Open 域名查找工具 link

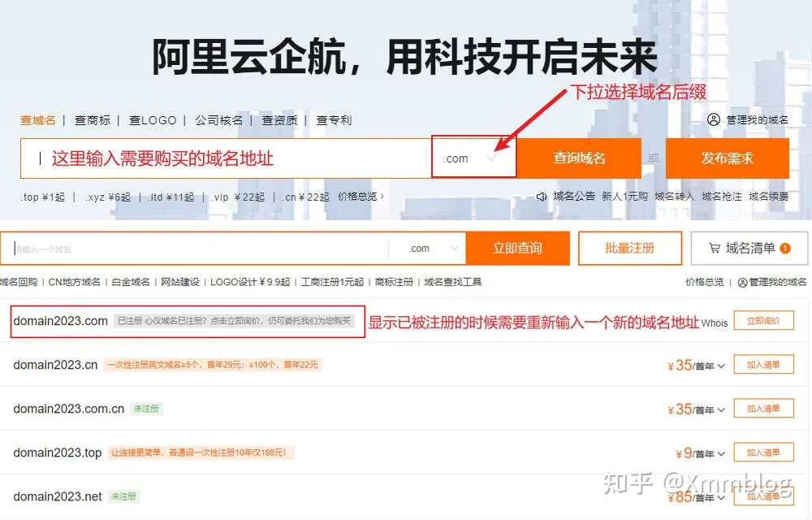tap(452, 282)
